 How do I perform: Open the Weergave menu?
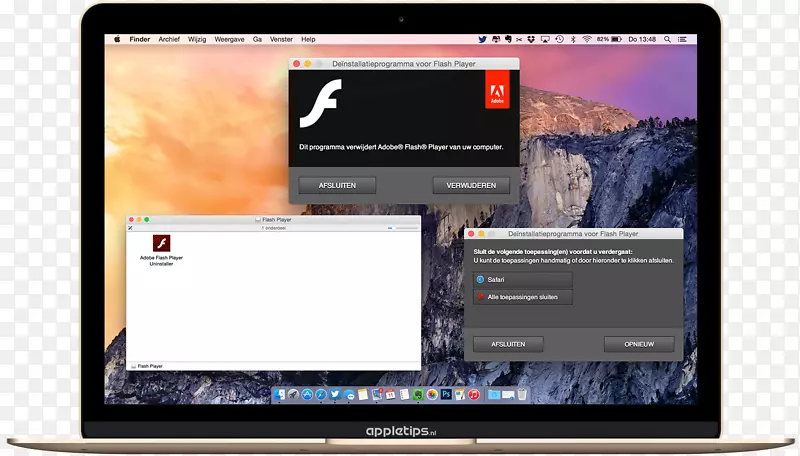point(229,39)
